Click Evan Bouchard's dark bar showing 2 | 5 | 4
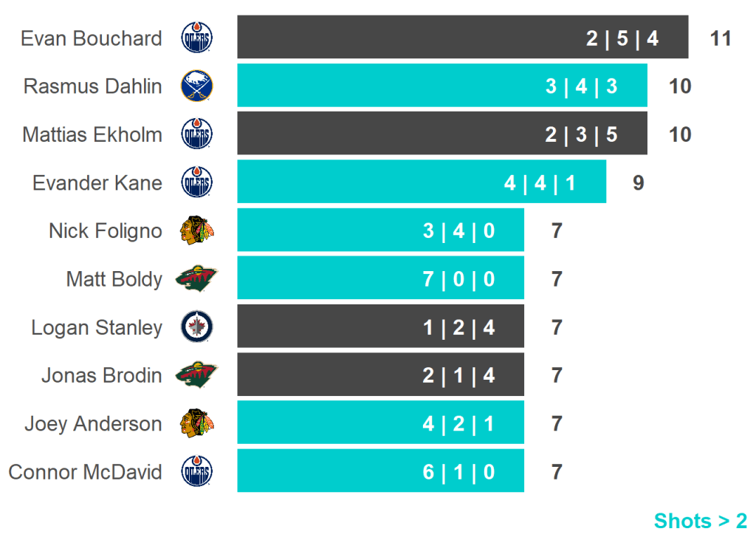 (x=462, y=37)
